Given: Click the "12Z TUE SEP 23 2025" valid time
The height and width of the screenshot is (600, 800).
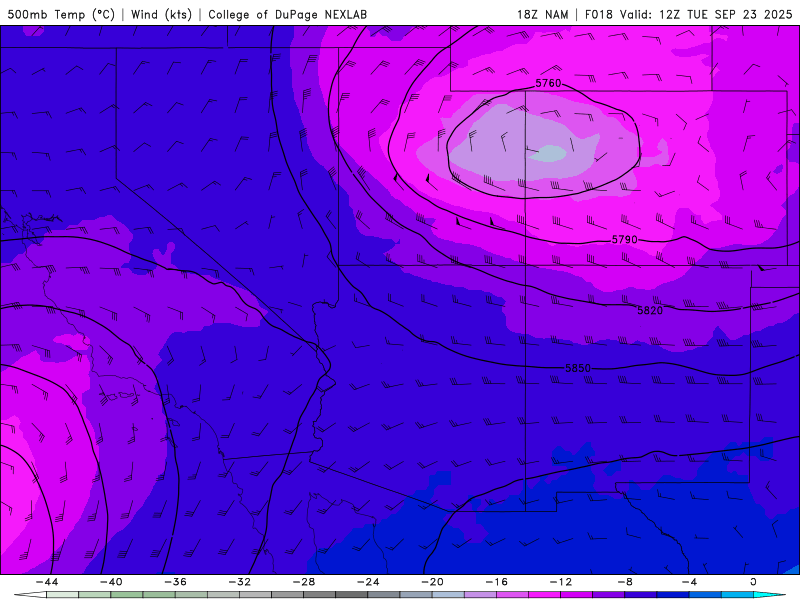Looking at the screenshot, I should [726, 14].
